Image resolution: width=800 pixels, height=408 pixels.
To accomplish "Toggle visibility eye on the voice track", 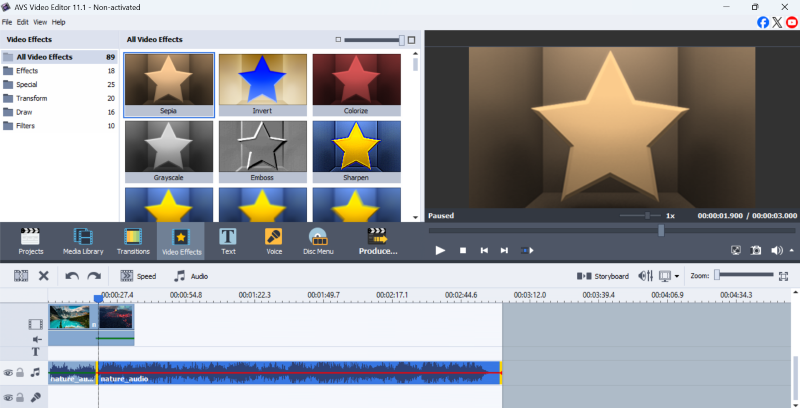I will 9,397.
